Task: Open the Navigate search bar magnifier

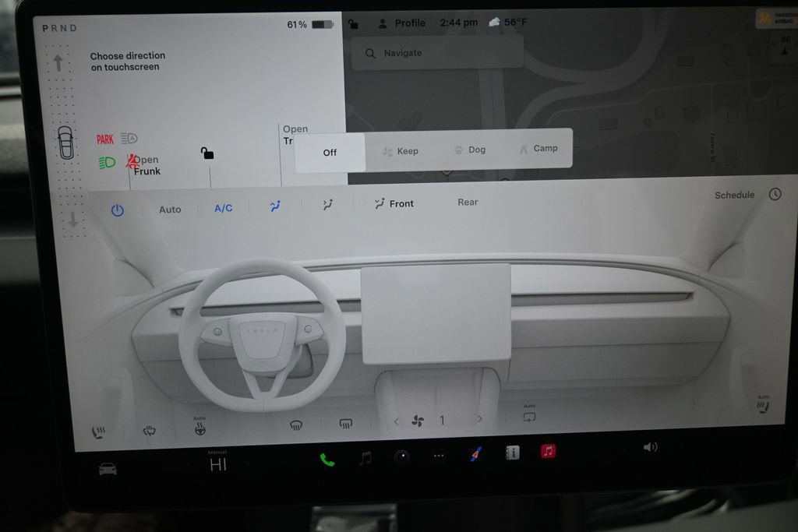Action: pos(369,53)
